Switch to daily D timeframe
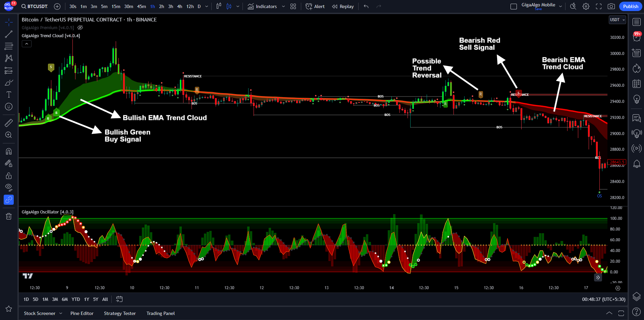 pos(199,6)
